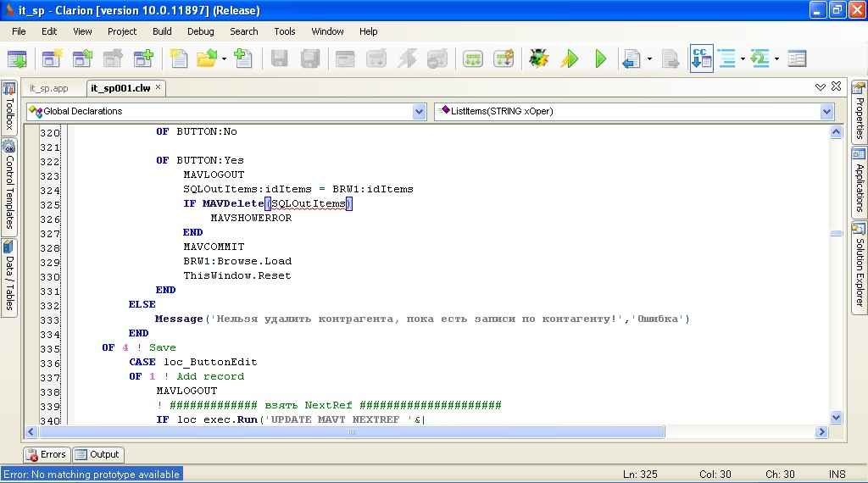This screenshot has width=868, height=483.
Task: Click the New File toolbar icon
Action: pyautogui.click(x=179, y=58)
